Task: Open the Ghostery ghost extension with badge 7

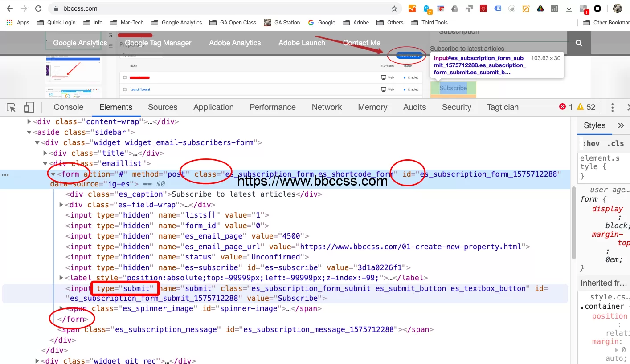Action: click(427, 8)
